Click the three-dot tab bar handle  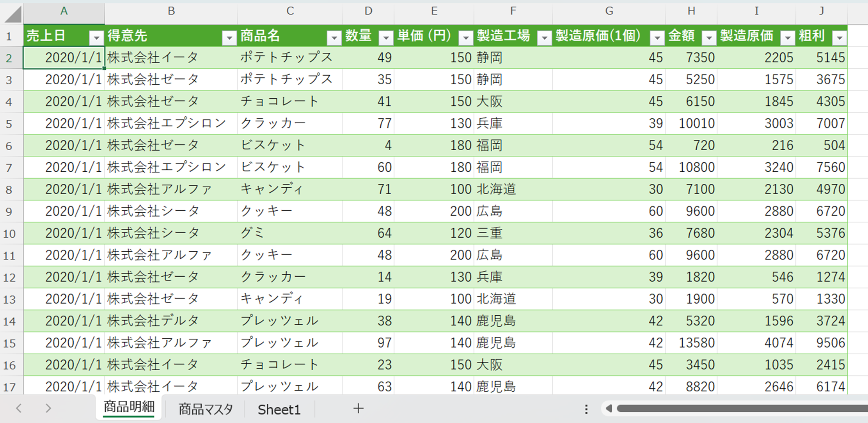[x=586, y=409]
